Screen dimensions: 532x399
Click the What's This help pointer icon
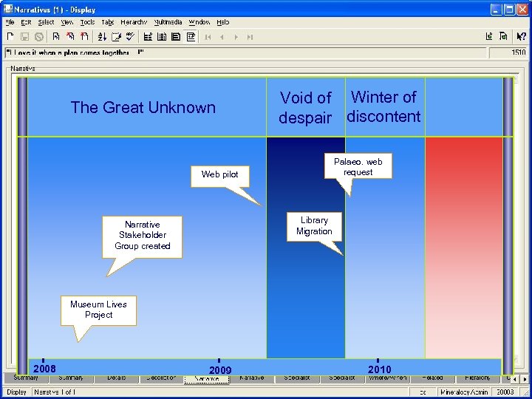(x=521, y=36)
